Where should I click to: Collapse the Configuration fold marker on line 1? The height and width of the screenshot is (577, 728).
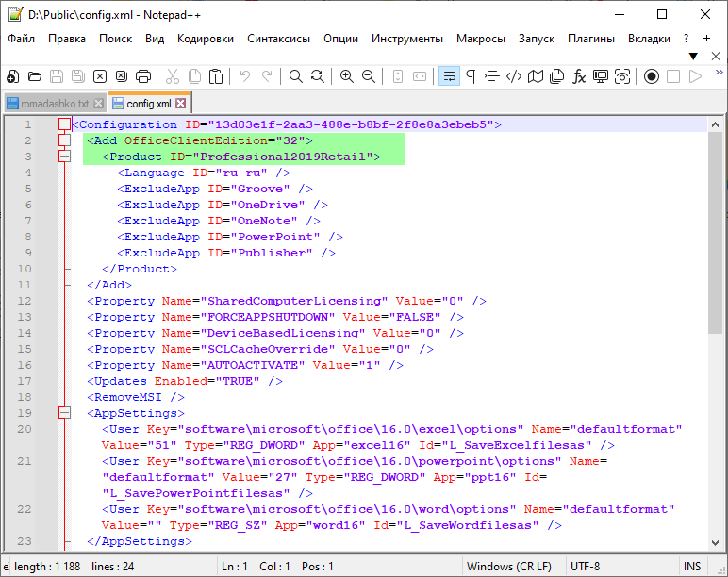pos(64,124)
